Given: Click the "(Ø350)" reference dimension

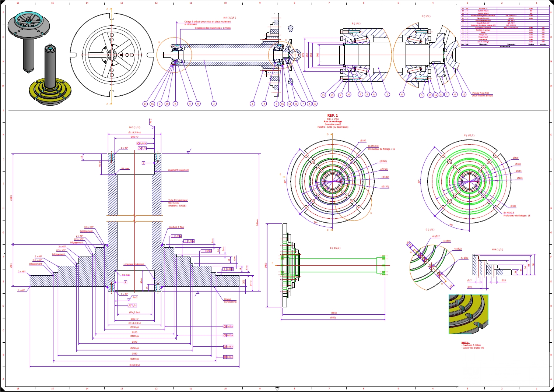Looking at the screenshot, I should [x=383, y=161].
